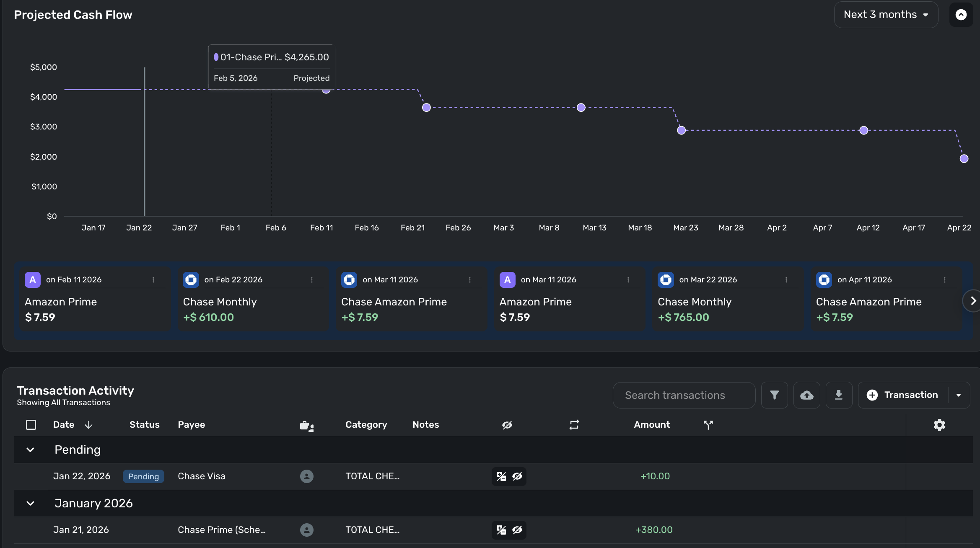Image resolution: width=980 pixels, height=548 pixels.
Task: Click the percent icon on the Chase Visa row
Action: 501,476
